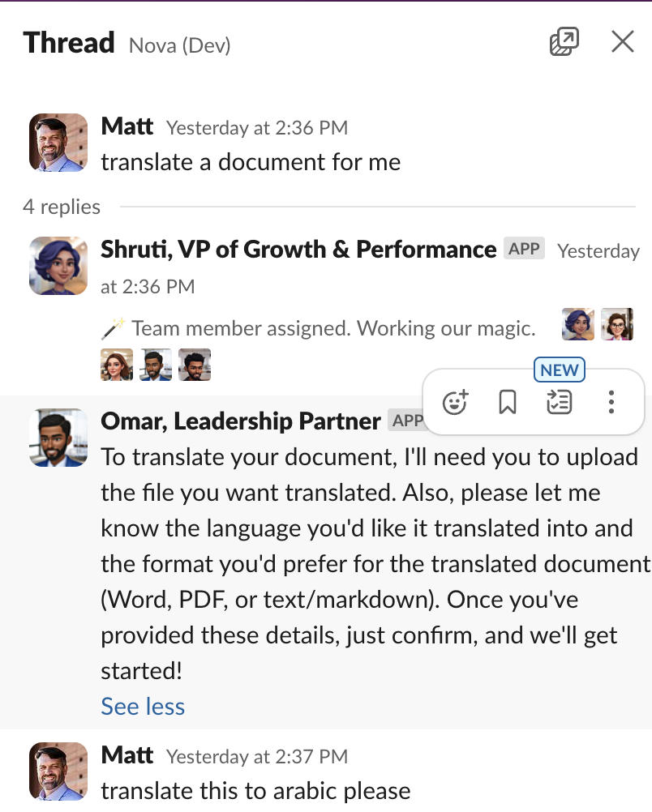
Task: Click the 2:36 PM timestamp on Matt's message
Action: [256, 128]
